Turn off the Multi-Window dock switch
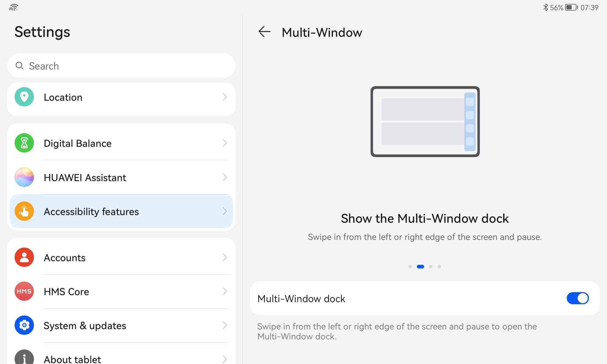 pyautogui.click(x=577, y=298)
